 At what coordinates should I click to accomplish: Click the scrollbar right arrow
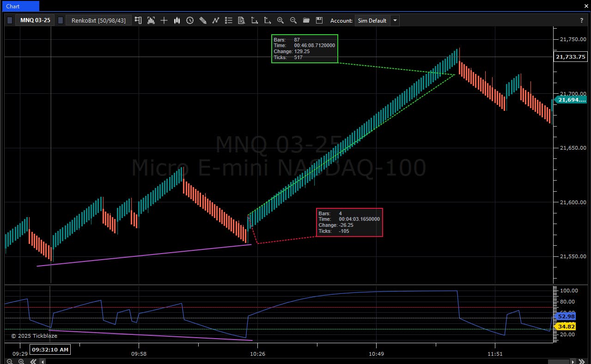point(573,361)
